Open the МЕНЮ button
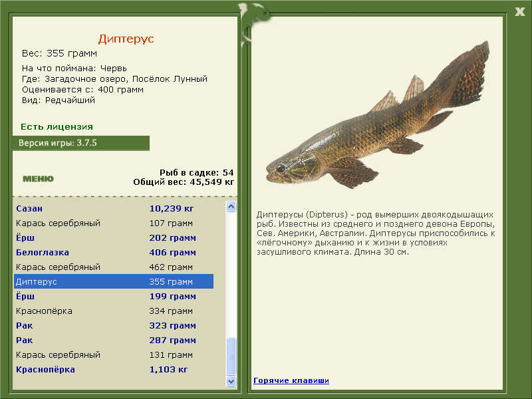Image resolution: width=532 pixels, height=399 pixels. [38, 179]
